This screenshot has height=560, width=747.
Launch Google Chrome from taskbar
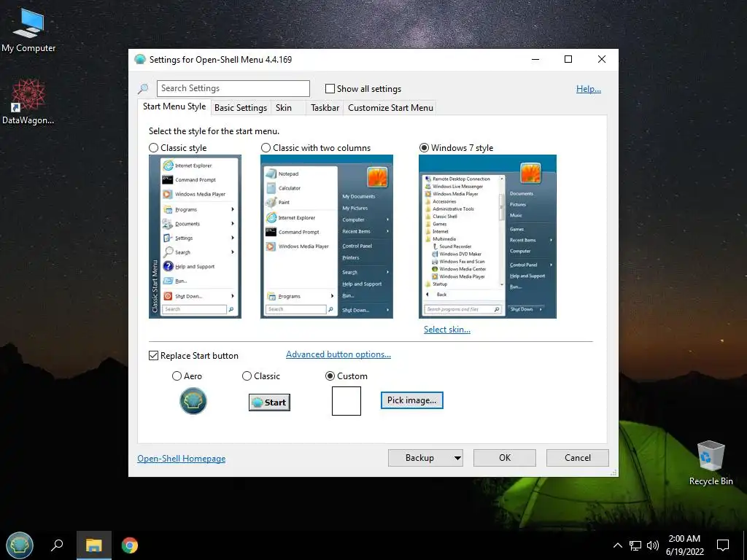pyautogui.click(x=130, y=545)
